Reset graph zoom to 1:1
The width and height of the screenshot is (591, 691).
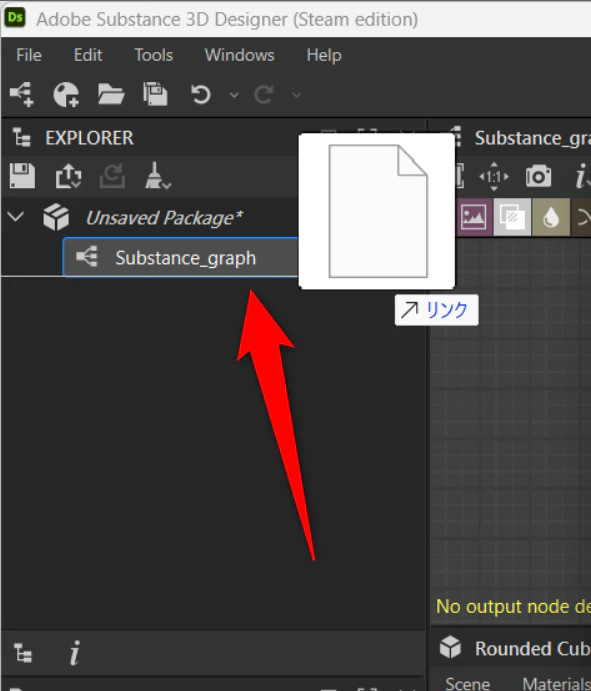click(x=494, y=177)
